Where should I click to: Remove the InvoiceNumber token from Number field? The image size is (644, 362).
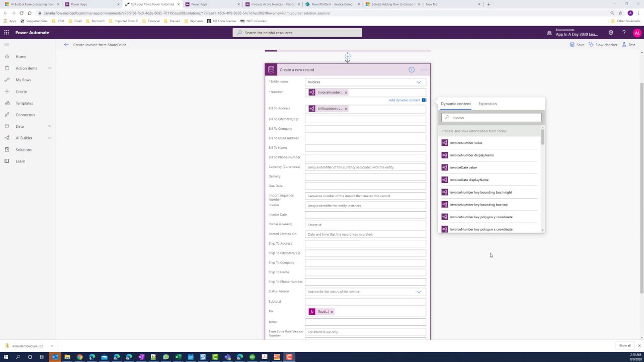coord(346,93)
